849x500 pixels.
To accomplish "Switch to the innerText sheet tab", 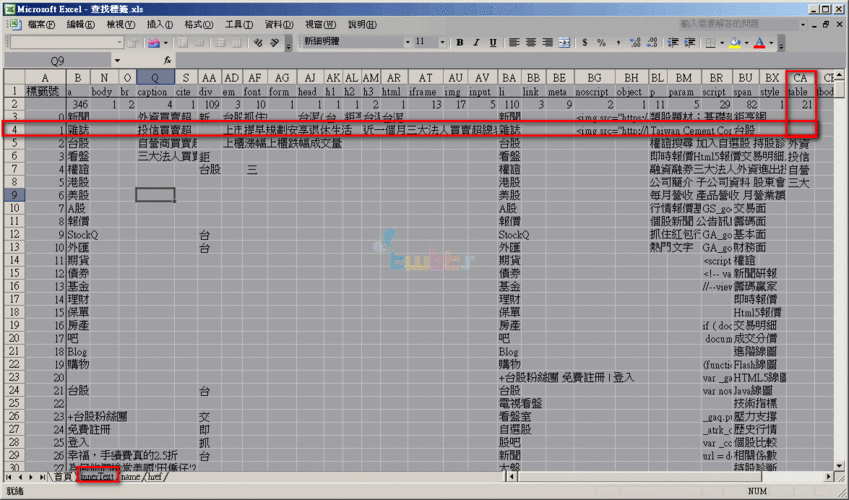I will [x=97, y=477].
